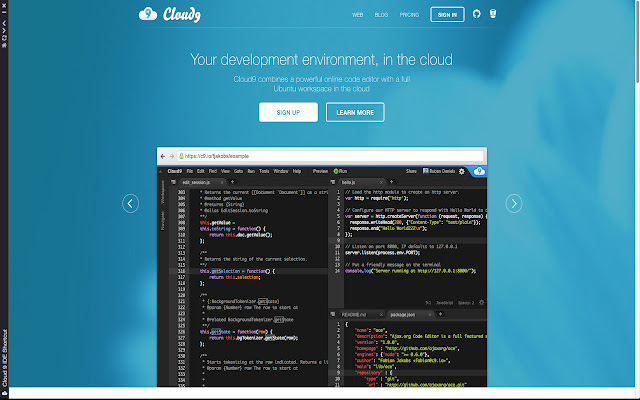Click the Cloud9 cloud badge at IDE top right

479,171
